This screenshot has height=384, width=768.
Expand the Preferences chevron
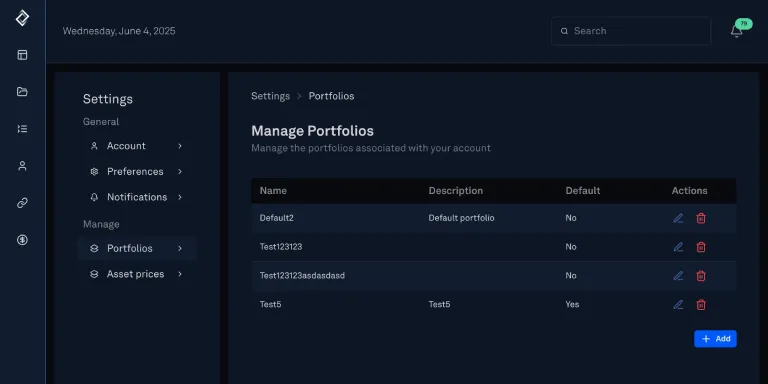coord(180,171)
